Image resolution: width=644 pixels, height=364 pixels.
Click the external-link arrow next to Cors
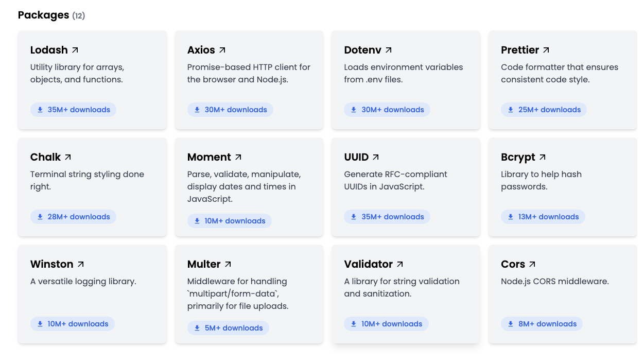tap(532, 264)
